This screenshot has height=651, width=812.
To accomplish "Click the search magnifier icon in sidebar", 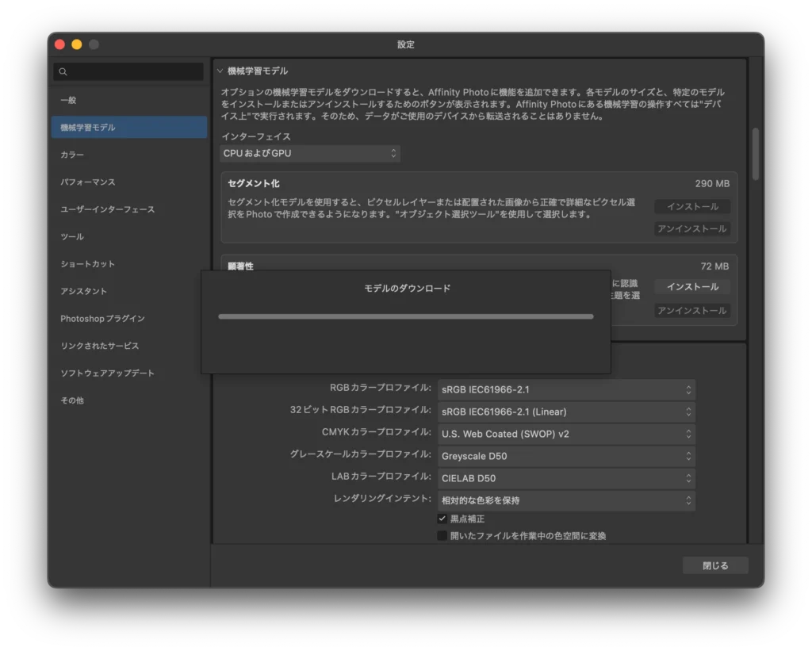I will click(x=63, y=72).
